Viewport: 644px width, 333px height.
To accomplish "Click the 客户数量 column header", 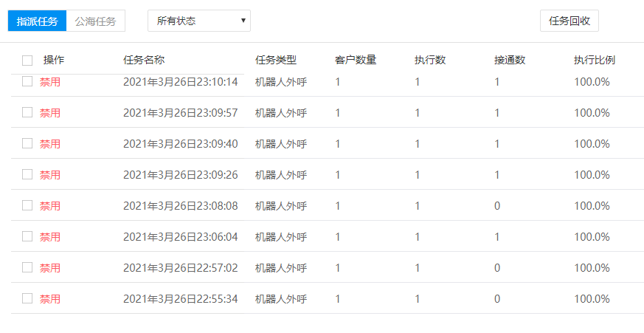I will (356, 61).
